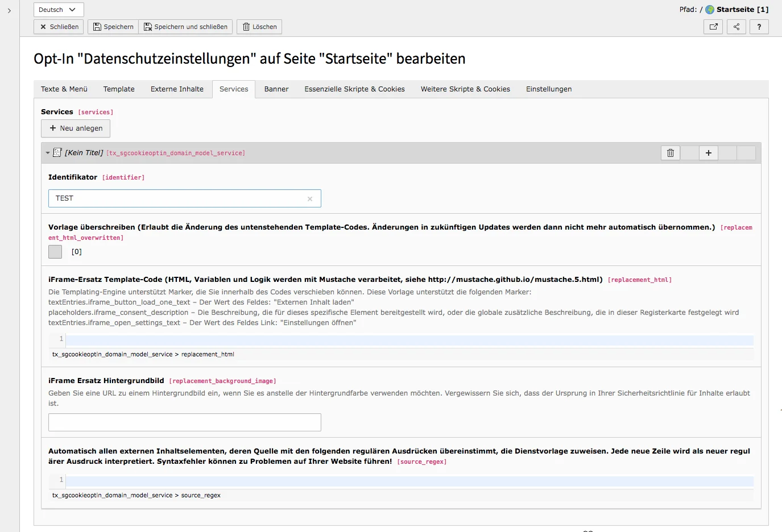Clear the Identifikator field with the x icon

coord(310,198)
